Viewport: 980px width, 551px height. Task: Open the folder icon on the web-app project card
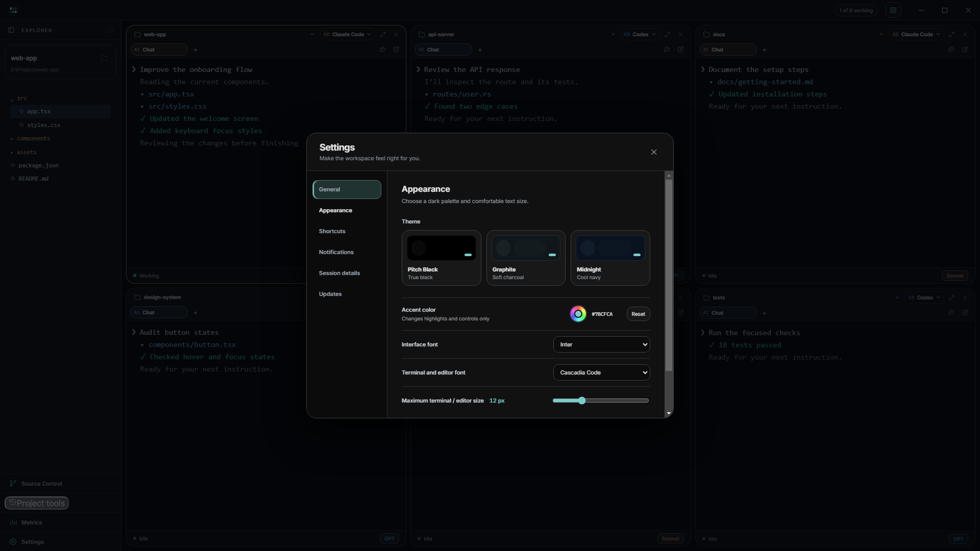point(105,58)
